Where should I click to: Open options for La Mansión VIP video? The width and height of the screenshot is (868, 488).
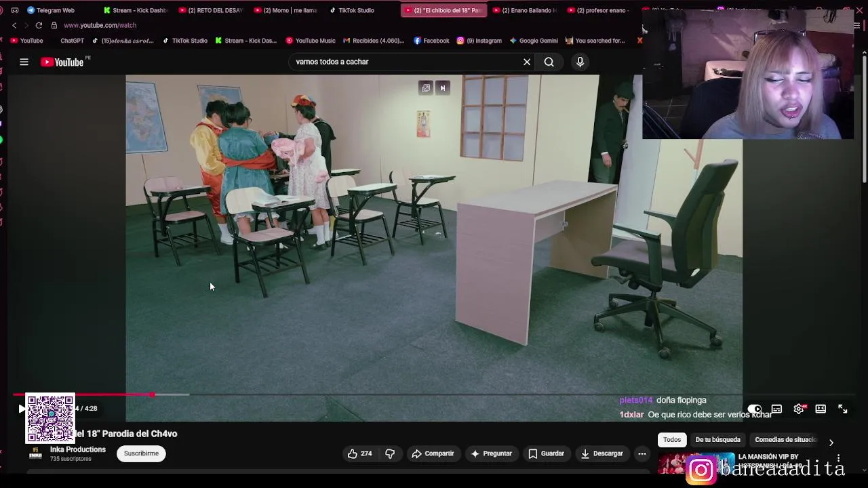[x=838, y=458]
